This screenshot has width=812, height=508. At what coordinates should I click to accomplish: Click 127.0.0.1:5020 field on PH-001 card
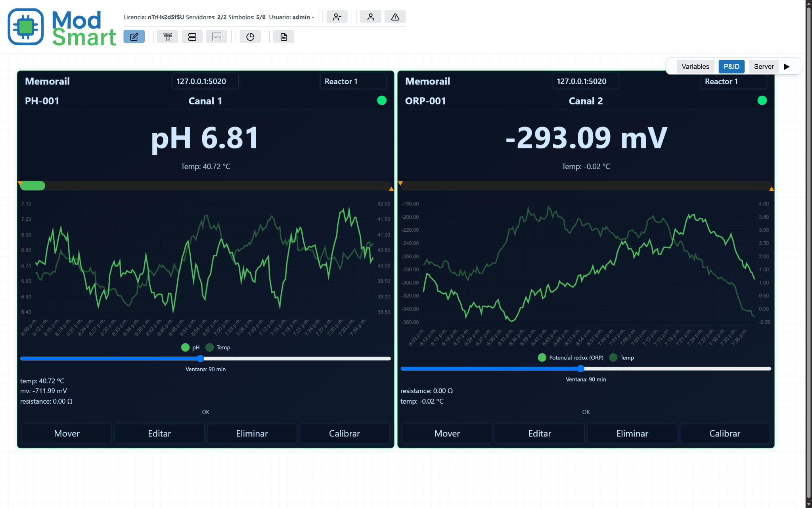205,81
